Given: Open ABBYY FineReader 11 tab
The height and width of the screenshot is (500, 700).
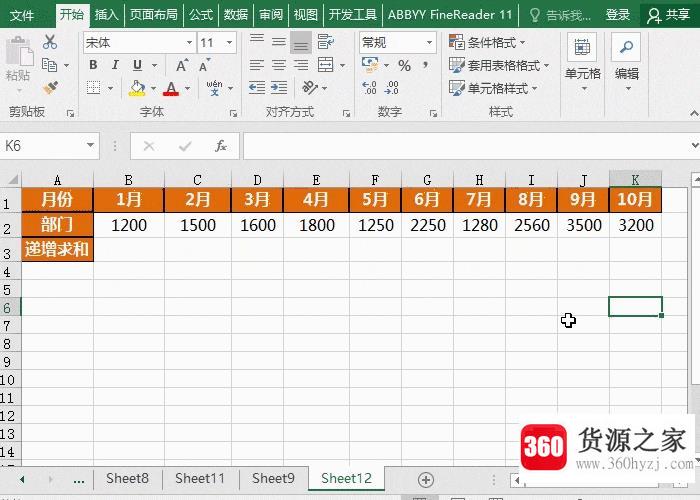Looking at the screenshot, I should [450, 15].
